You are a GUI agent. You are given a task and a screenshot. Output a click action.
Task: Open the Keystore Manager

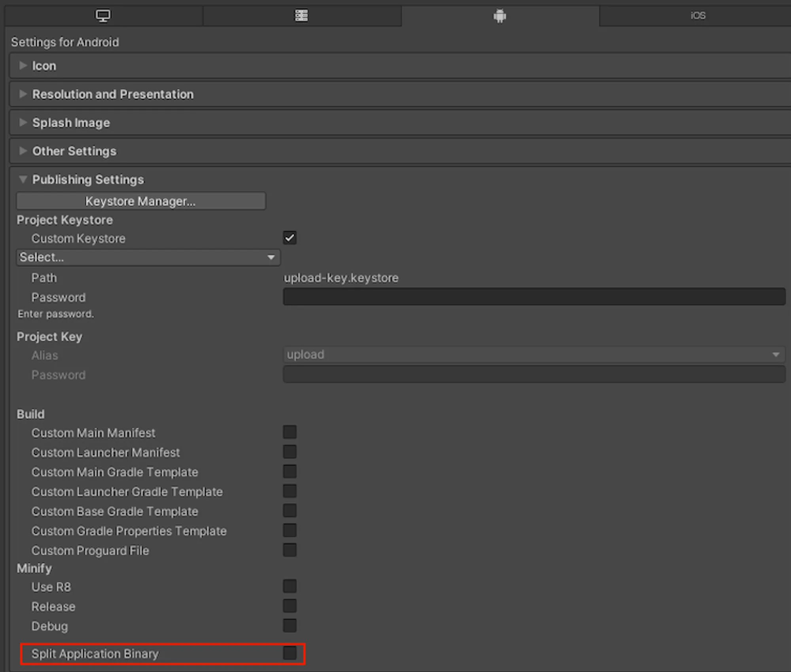tap(141, 201)
